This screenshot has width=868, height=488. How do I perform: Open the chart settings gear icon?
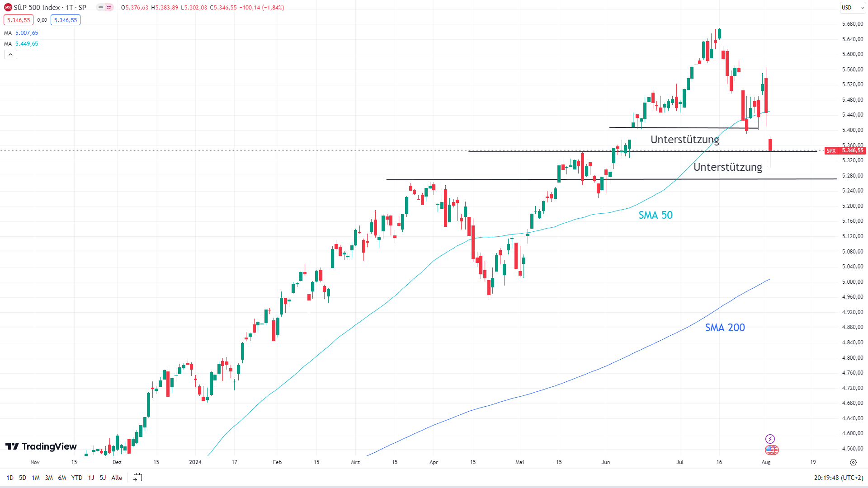click(853, 462)
